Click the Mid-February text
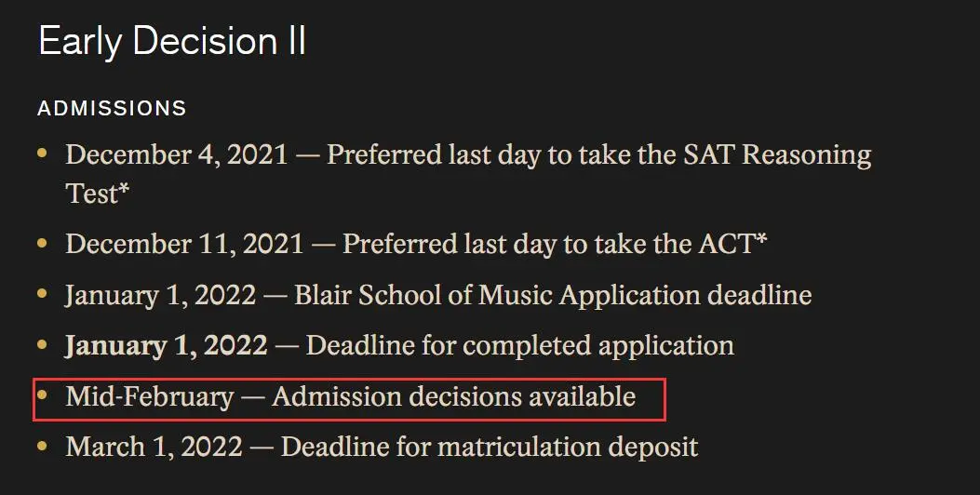Screen dimensions: 980x495 click(x=149, y=396)
